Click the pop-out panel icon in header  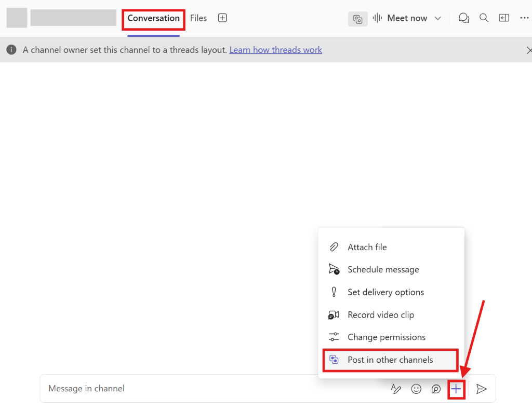(504, 18)
